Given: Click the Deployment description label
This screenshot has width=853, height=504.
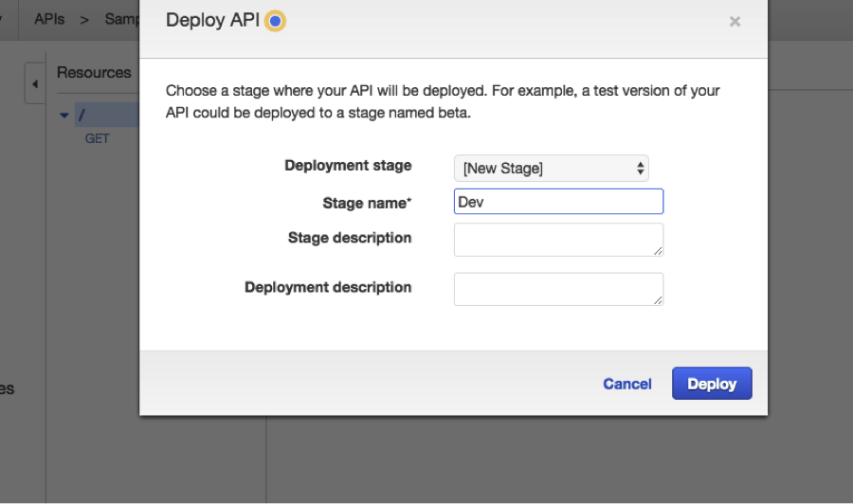Looking at the screenshot, I should 328,287.
